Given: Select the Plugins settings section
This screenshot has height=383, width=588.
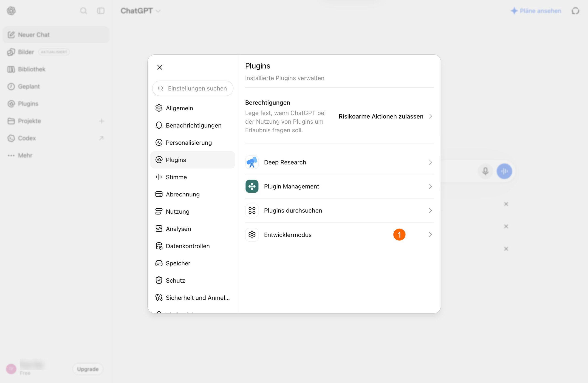Looking at the screenshot, I should [x=193, y=160].
